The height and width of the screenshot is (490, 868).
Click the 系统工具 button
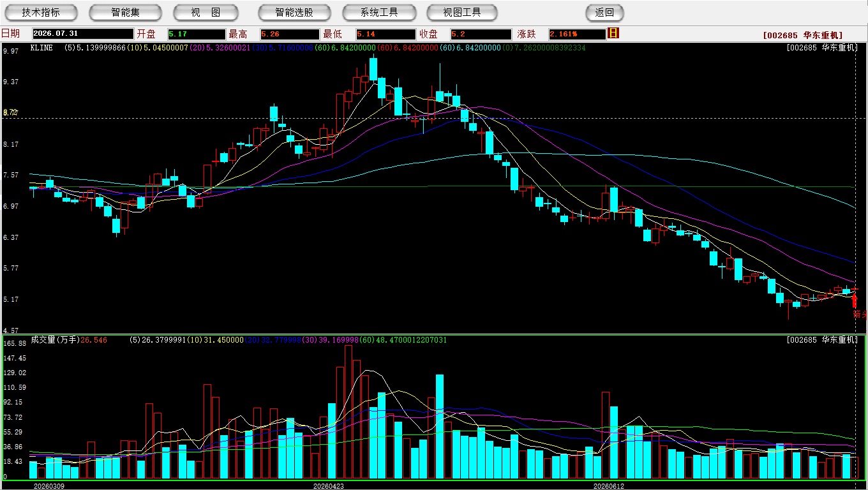[x=379, y=12]
